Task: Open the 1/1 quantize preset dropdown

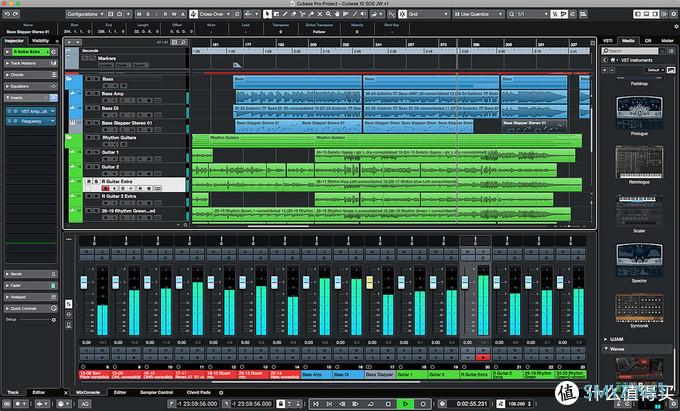Action: pyautogui.click(x=528, y=14)
